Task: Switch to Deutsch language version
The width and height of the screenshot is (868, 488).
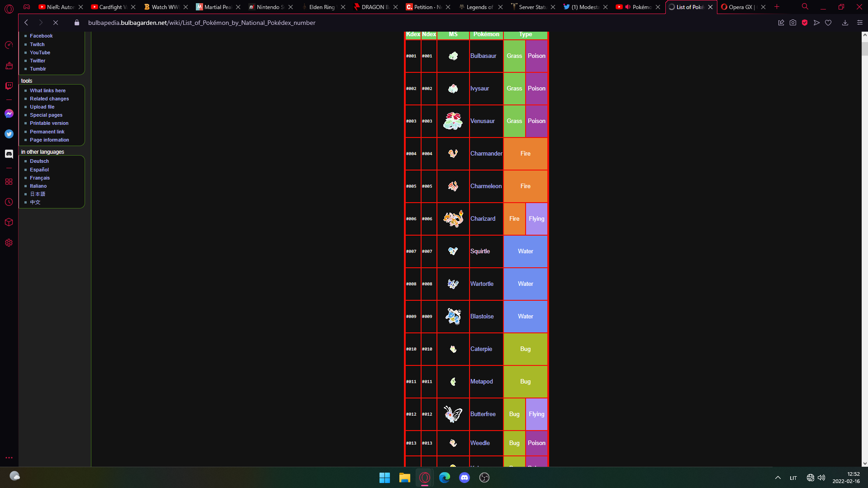Action: point(39,161)
